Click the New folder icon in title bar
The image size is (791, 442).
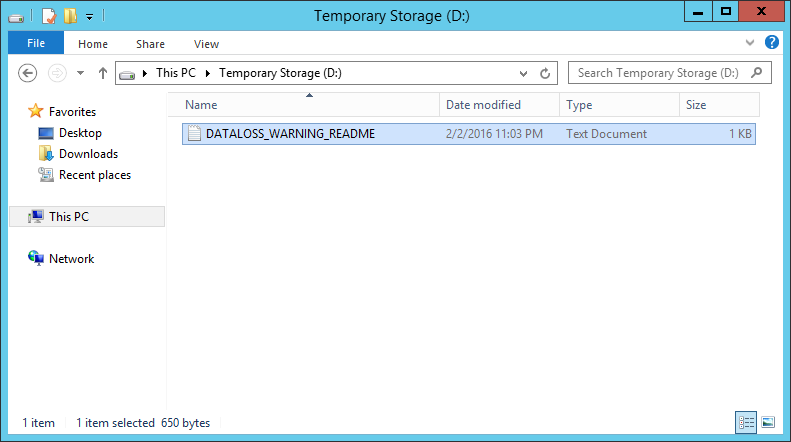(x=70, y=16)
